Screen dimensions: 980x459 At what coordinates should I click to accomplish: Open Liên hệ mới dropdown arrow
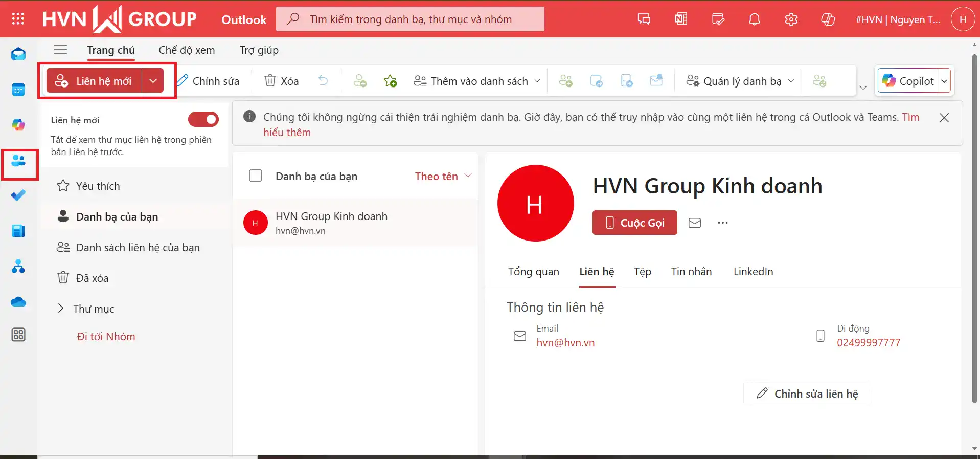click(x=153, y=81)
